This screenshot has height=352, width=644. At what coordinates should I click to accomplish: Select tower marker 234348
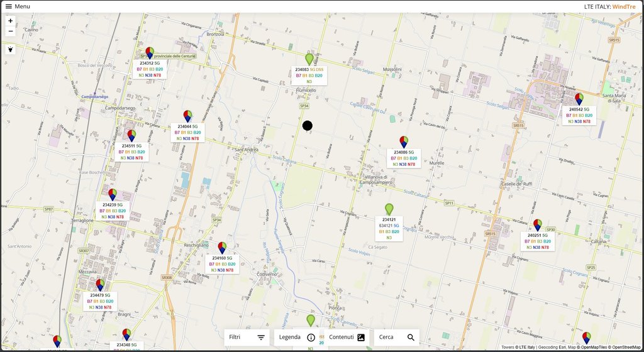click(x=126, y=335)
